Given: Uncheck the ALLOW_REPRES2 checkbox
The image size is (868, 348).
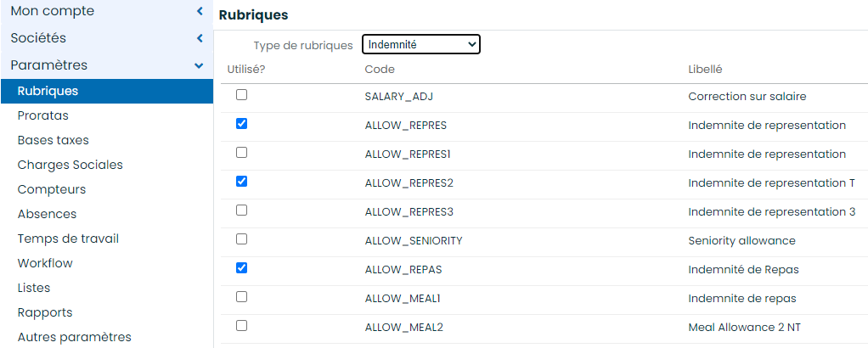Looking at the screenshot, I should [241, 182].
